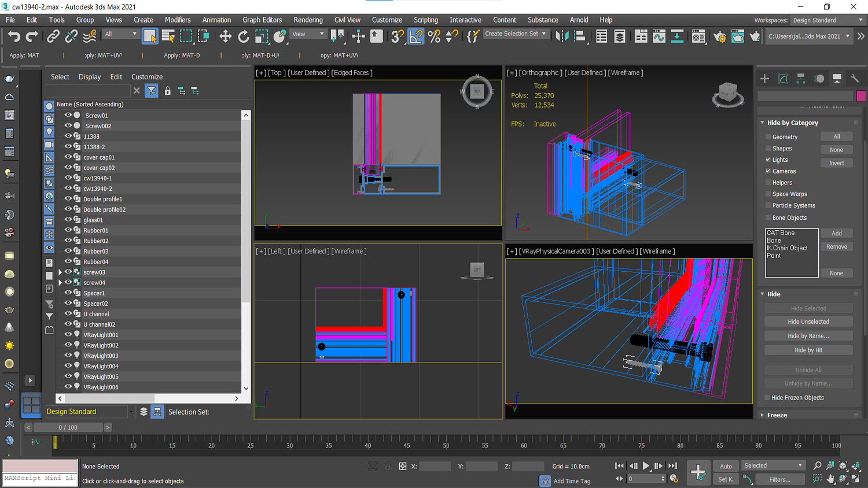The height and width of the screenshot is (488, 868).
Task: Click the pink object color swatch
Action: pos(860,96)
